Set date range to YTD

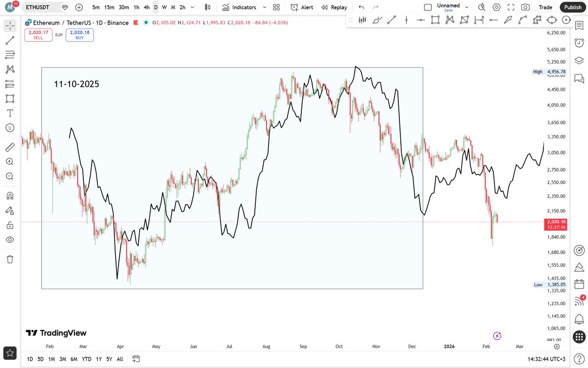tap(86, 359)
